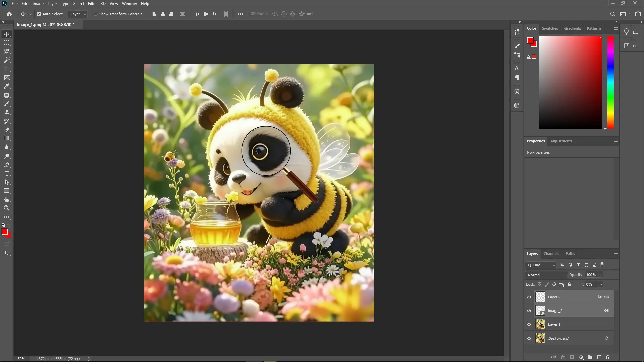The image size is (644, 362).
Task: Select the Move tool
Action: tap(7, 34)
